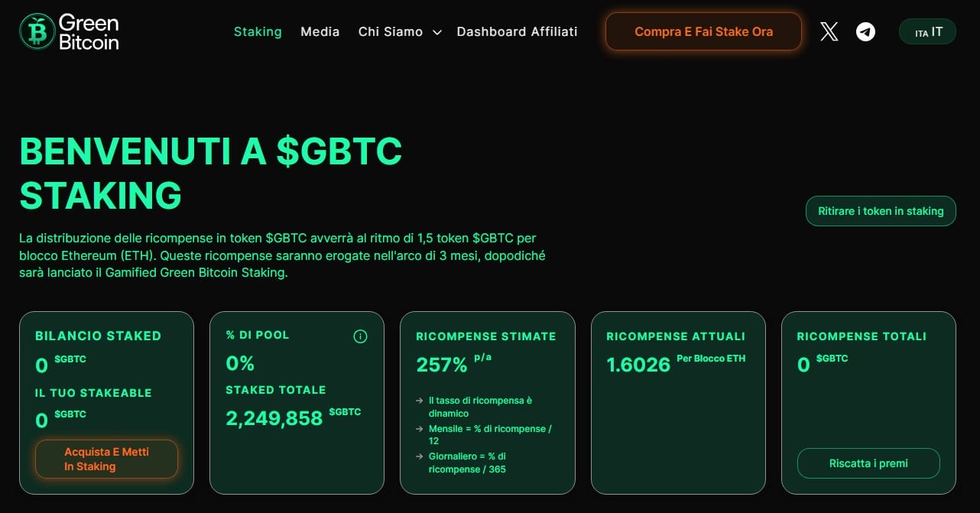Click the Per Blocco ETH label

click(x=710, y=358)
